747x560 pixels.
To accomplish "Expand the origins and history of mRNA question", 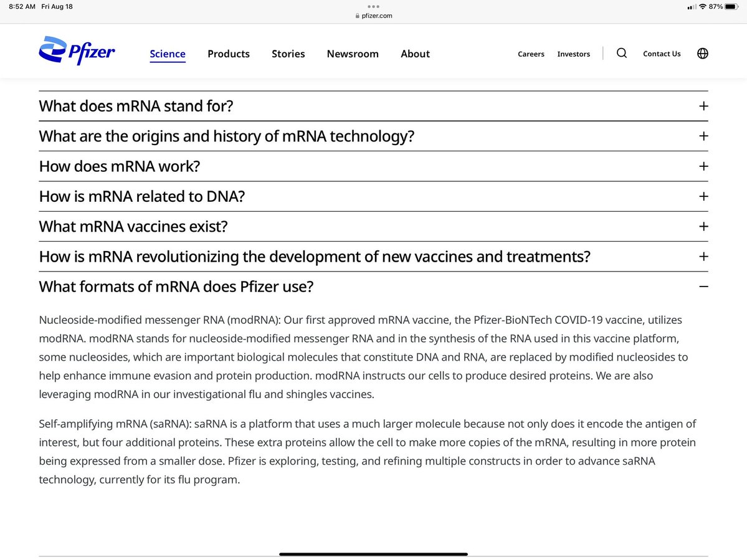I will (x=703, y=136).
